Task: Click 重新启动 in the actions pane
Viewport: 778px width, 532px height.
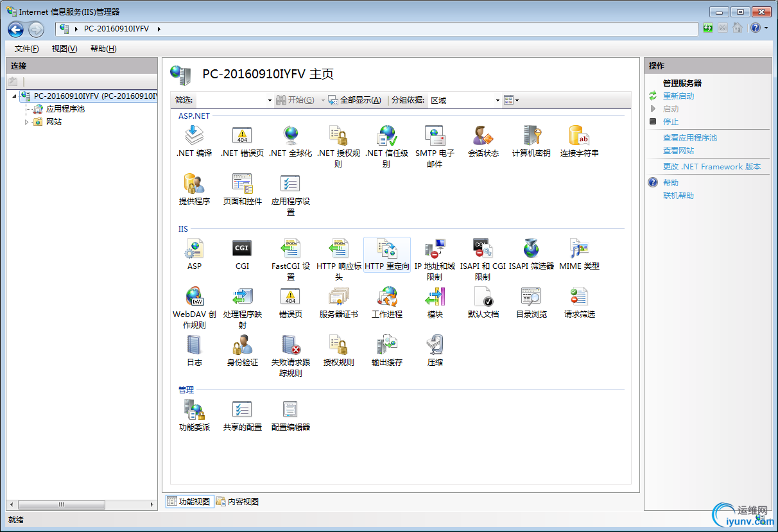Action: 678,96
